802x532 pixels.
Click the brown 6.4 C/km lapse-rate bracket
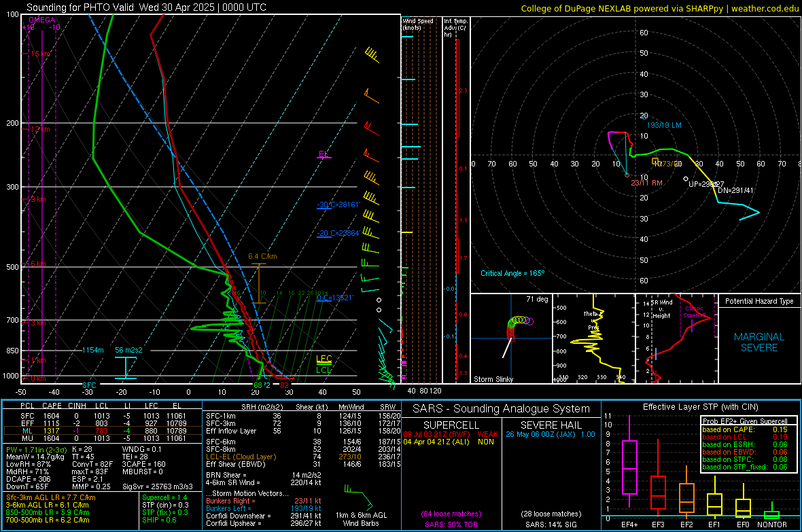point(259,283)
